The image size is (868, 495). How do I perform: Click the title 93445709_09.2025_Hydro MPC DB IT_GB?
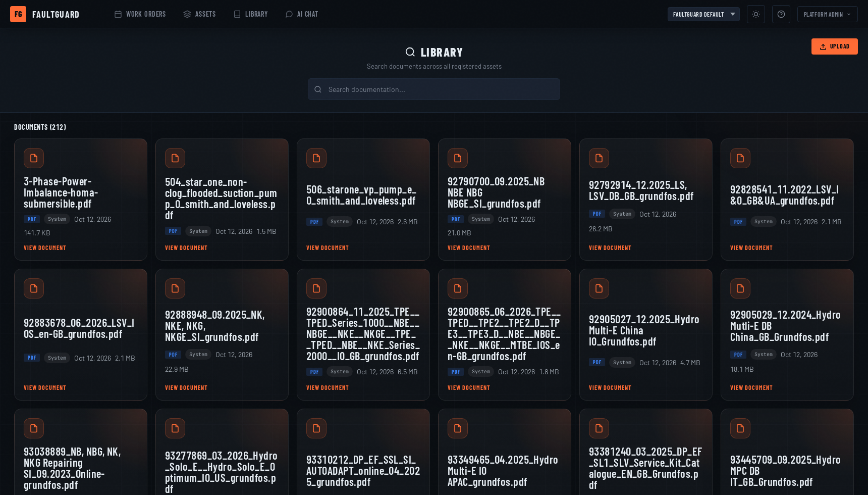(x=785, y=471)
